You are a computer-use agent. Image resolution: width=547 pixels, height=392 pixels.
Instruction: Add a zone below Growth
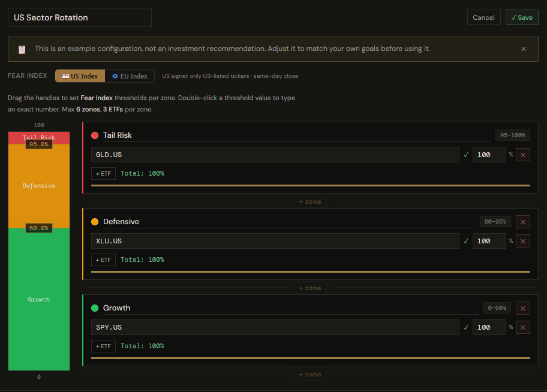coord(310,374)
